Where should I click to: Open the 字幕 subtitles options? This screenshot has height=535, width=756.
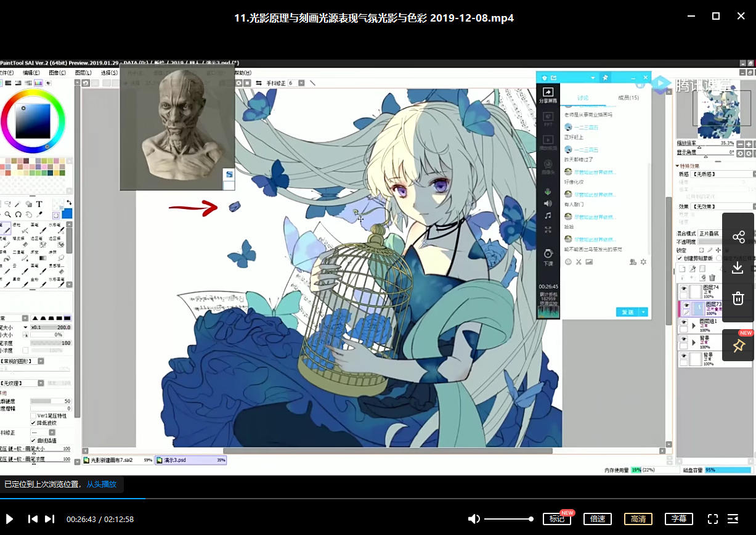pyautogui.click(x=678, y=519)
